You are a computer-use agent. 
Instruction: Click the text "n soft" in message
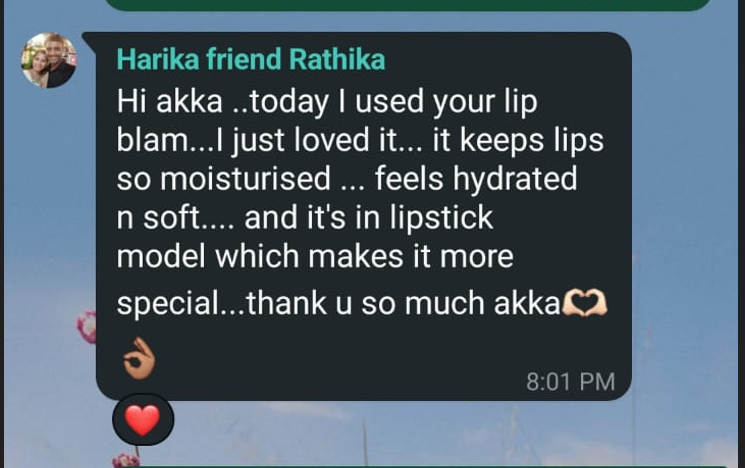(x=158, y=218)
